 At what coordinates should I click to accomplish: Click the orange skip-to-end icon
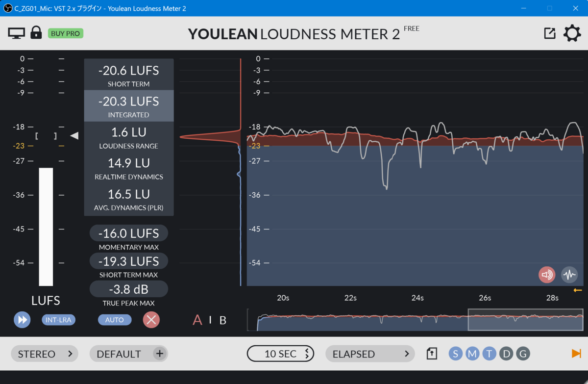coord(576,354)
